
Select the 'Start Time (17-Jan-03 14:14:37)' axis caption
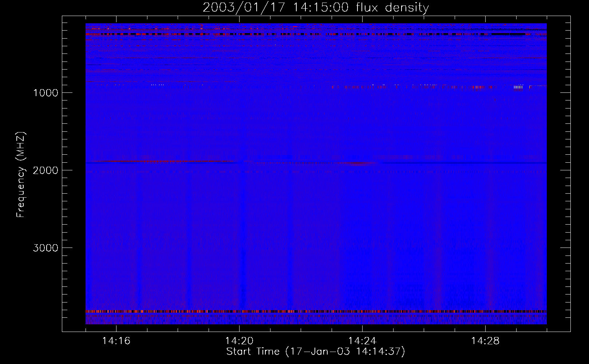pyautogui.click(x=316, y=352)
